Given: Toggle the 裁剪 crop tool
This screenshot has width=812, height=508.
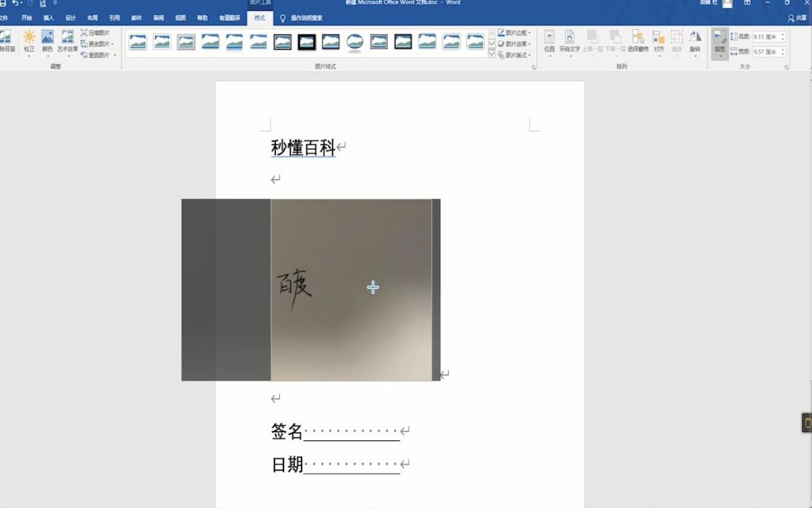Looking at the screenshot, I should (720, 41).
